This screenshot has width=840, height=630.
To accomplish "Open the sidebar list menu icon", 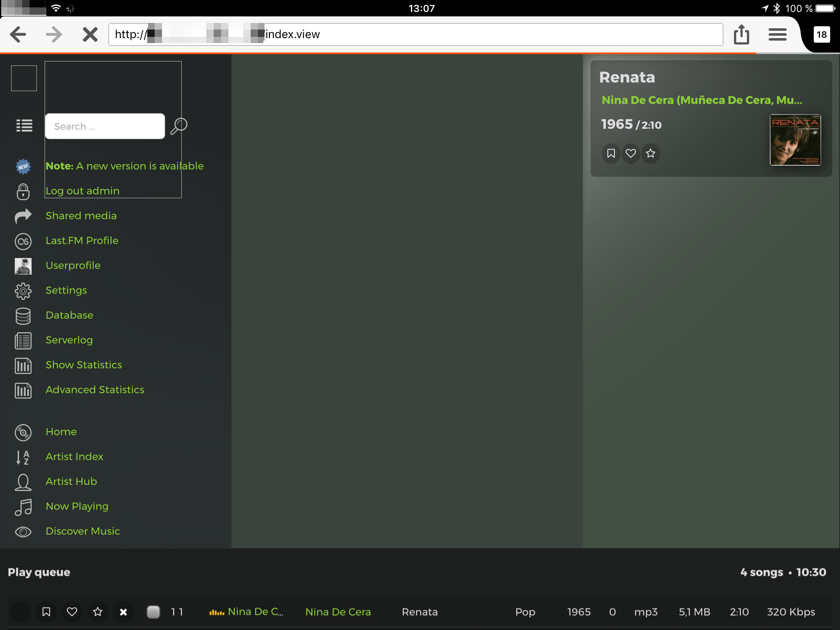I will 24,126.
